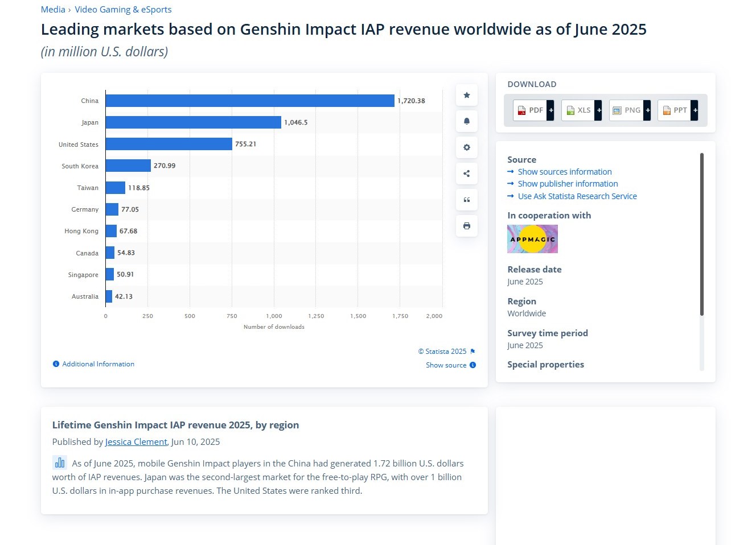Click the Number of downloads axis title
This screenshot has width=756, height=545.
(x=274, y=327)
